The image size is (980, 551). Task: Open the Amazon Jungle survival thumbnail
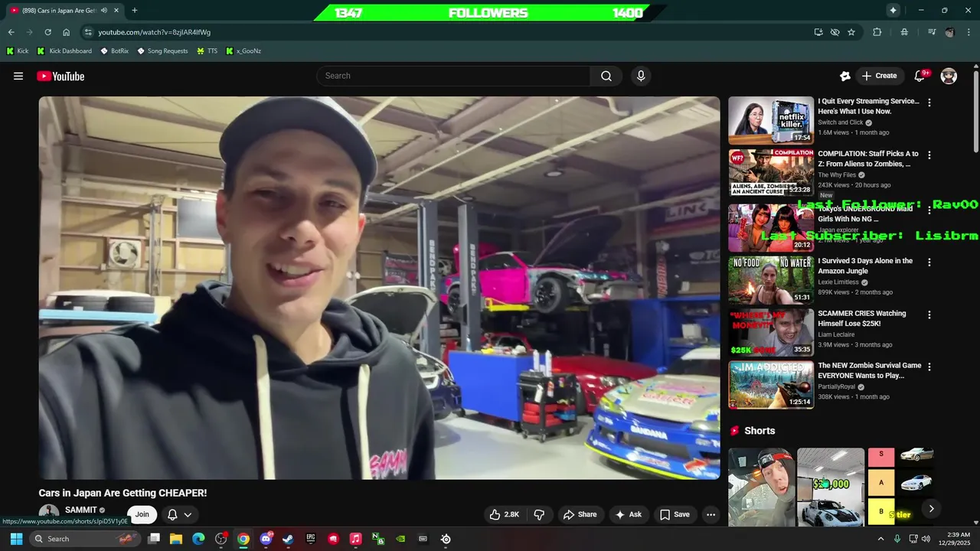[x=771, y=280]
